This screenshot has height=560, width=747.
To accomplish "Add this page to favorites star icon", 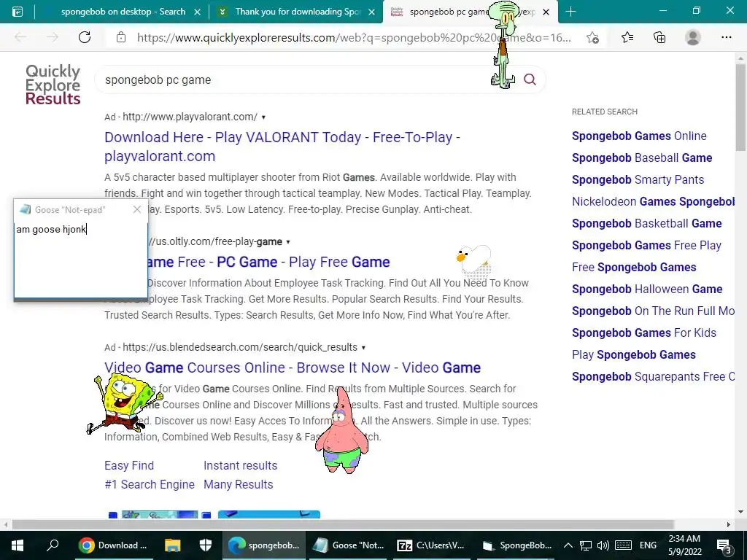I will coord(592,38).
